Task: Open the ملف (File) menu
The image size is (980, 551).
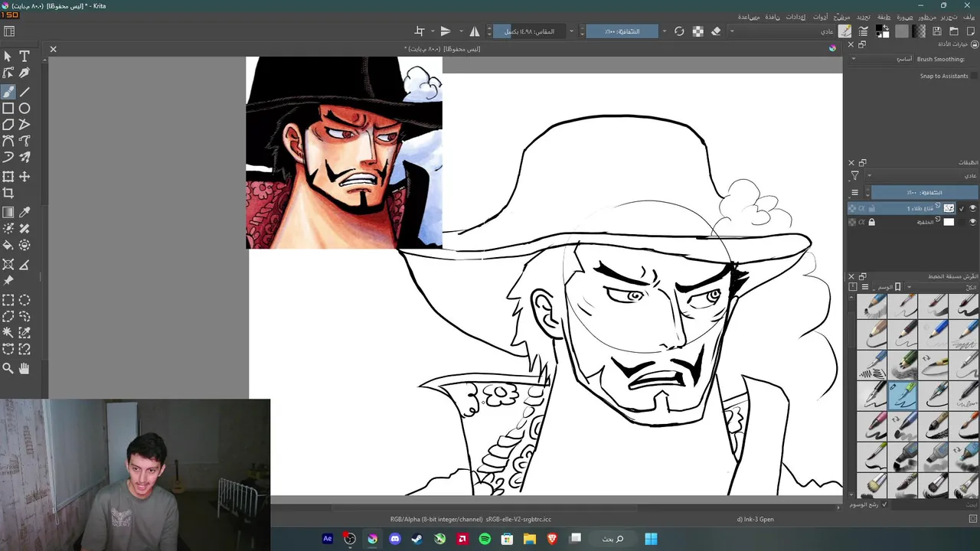Action: pos(969,17)
